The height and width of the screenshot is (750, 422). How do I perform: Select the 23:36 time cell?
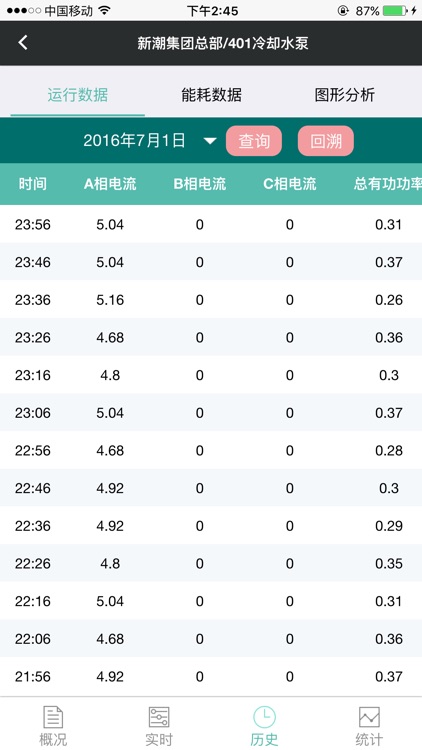(33, 300)
